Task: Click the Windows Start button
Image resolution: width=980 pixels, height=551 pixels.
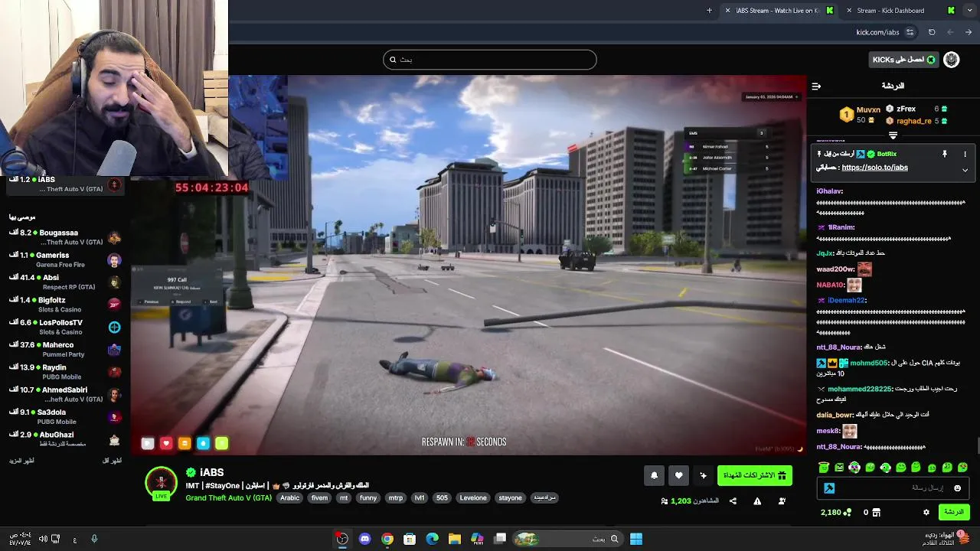Action: tap(636, 539)
